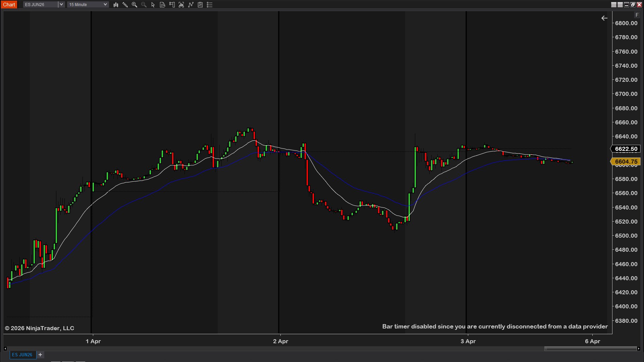Screen dimensions: 644x362
Task: Click the ES JUN26 instrument selector field
Action: [40, 5]
